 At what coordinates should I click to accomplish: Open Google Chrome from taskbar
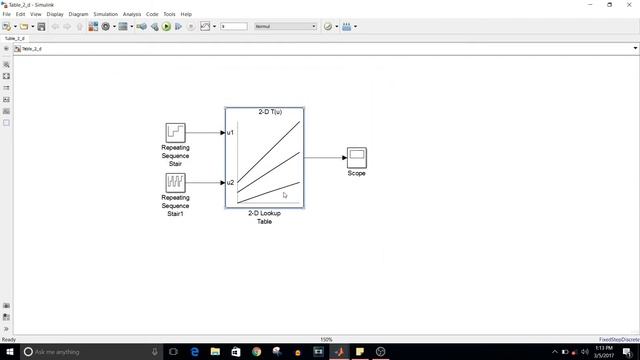tap(256, 352)
